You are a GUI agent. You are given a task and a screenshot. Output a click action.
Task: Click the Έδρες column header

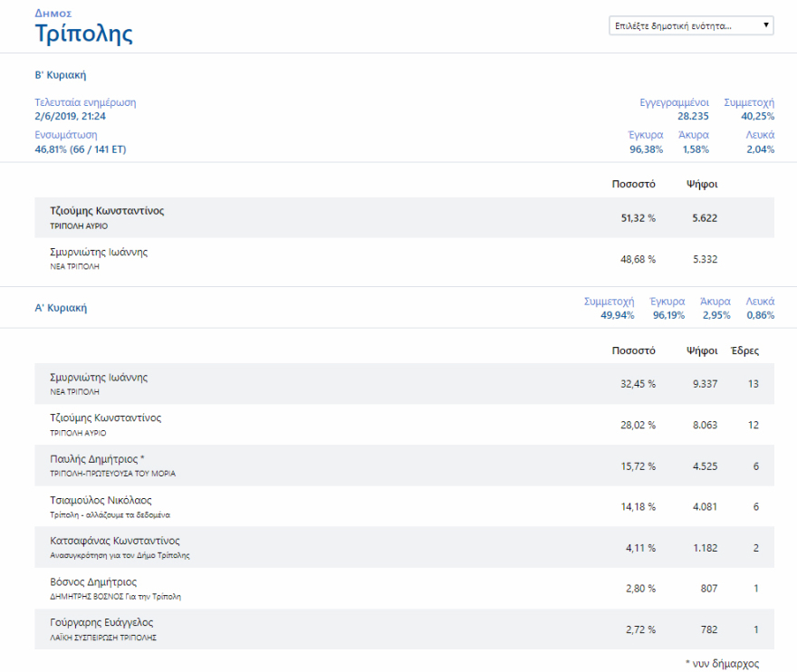[744, 350]
